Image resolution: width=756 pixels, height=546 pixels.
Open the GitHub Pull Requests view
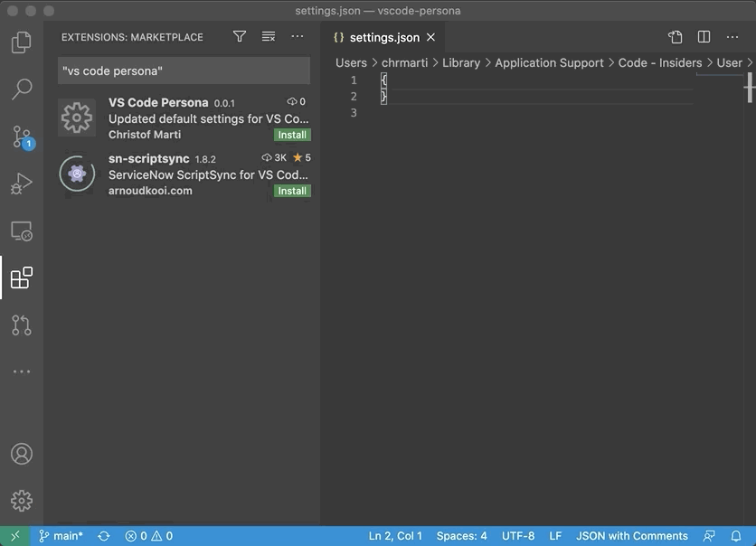[x=21, y=325]
